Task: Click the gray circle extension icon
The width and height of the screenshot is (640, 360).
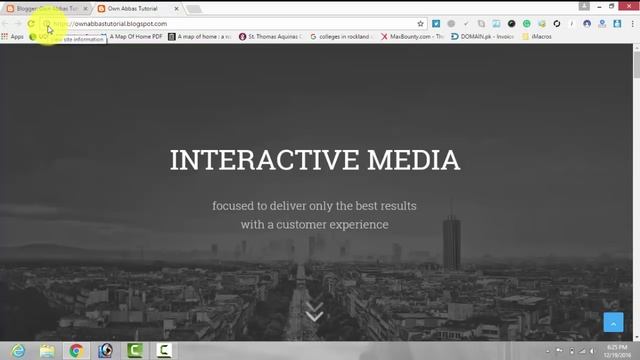Action: point(451,24)
